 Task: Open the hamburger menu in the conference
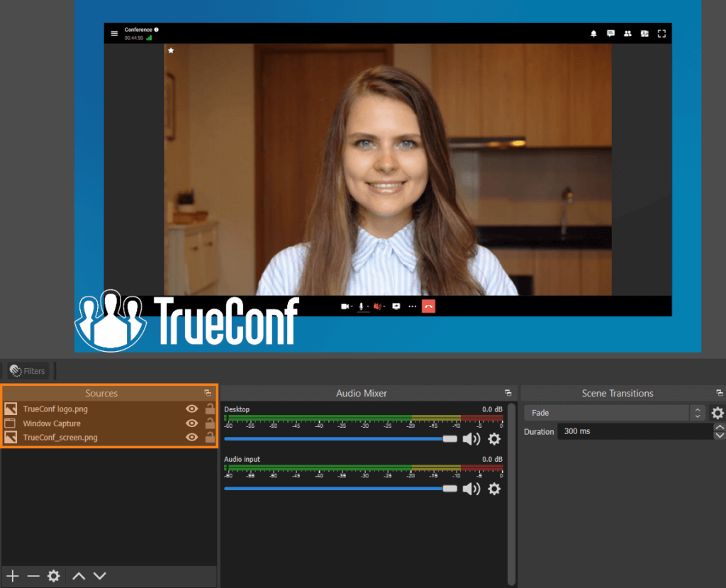[113, 33]
